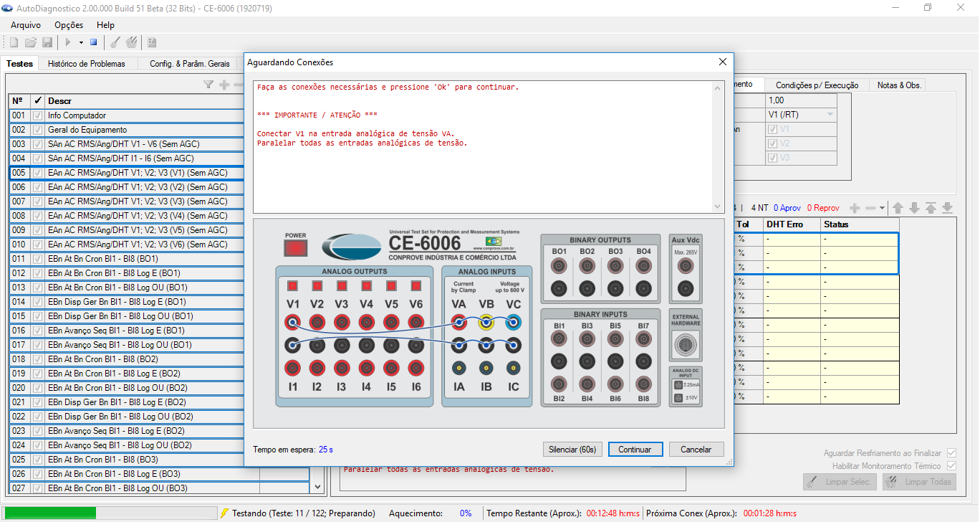Click the red V1 analog output jack

point(292,322)
